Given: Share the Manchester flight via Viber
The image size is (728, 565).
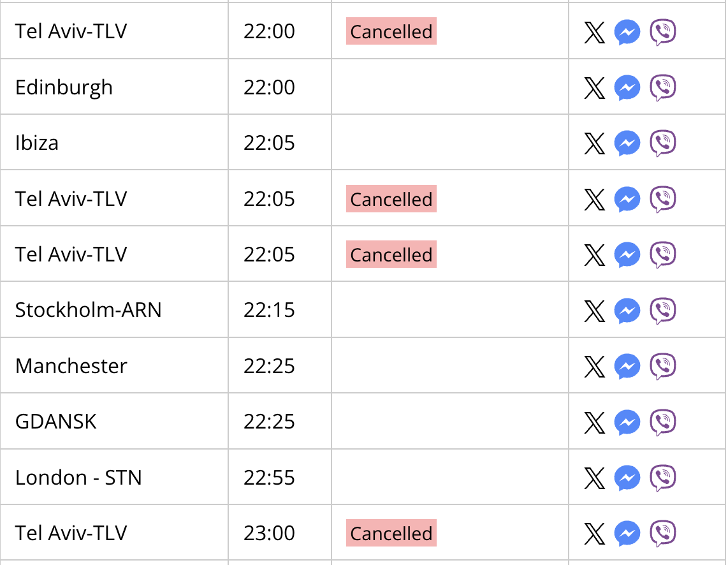Looking at the screenshot, I should pos(662,366).
